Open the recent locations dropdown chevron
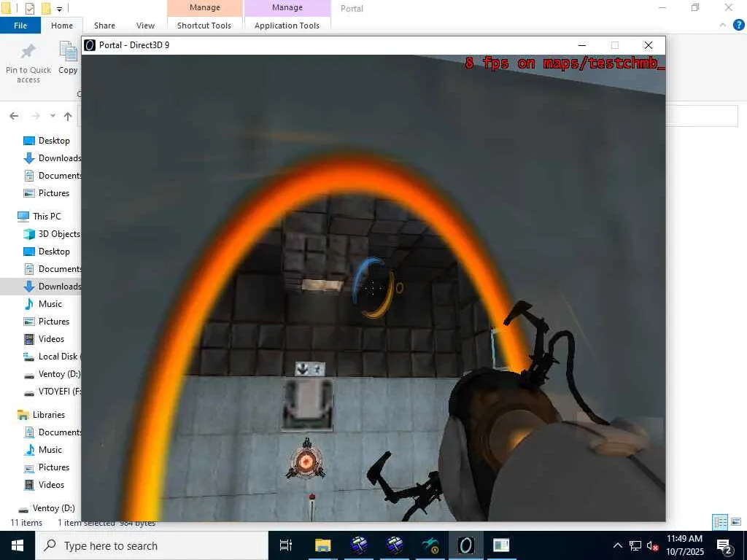 pyautogui.click(x=53, y=116)
